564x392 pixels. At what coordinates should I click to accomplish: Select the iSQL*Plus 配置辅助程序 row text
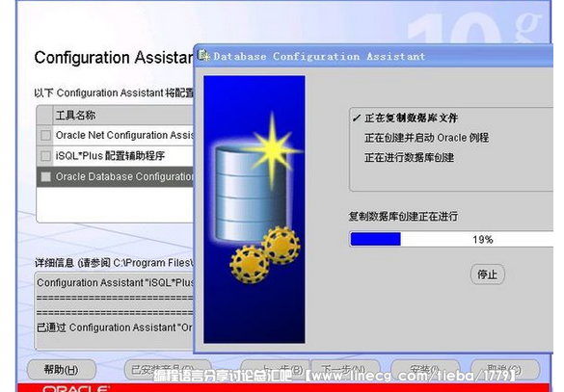[x=110, y=156]
